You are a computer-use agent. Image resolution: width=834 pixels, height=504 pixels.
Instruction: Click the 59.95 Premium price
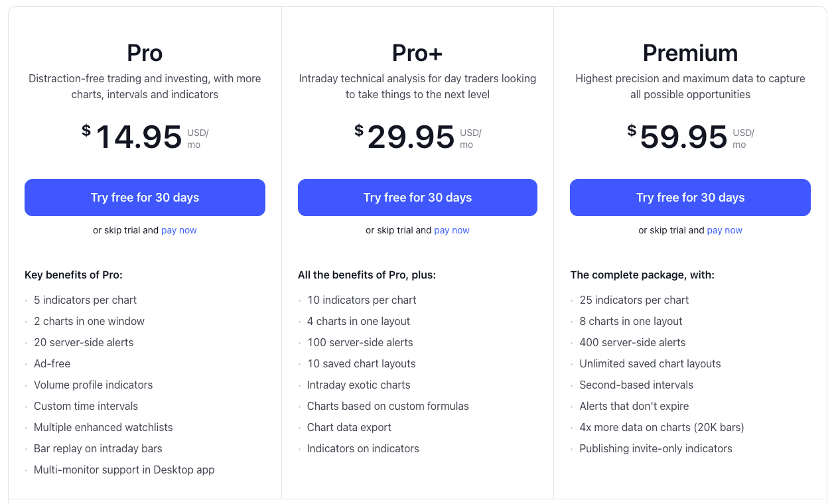coord(690,137)
